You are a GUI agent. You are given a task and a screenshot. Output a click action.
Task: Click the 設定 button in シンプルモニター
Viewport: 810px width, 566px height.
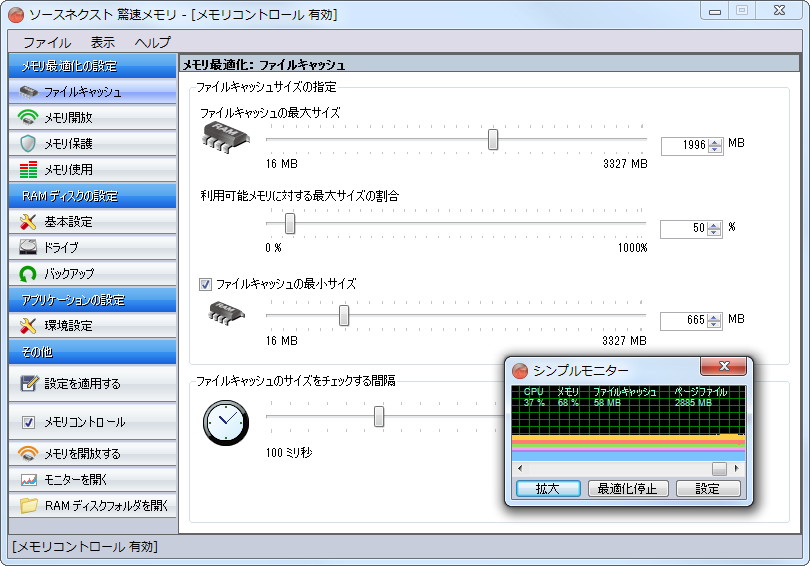[708, 489]
